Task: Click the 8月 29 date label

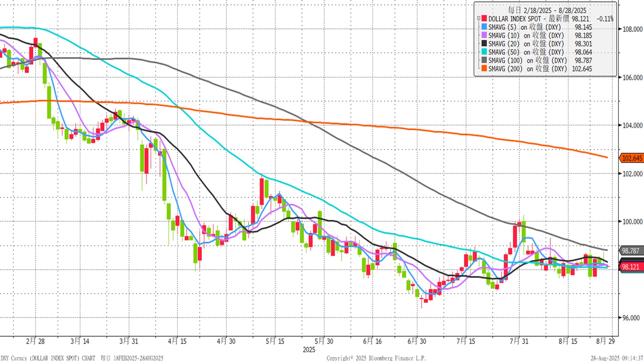Action: pos(605,341)
